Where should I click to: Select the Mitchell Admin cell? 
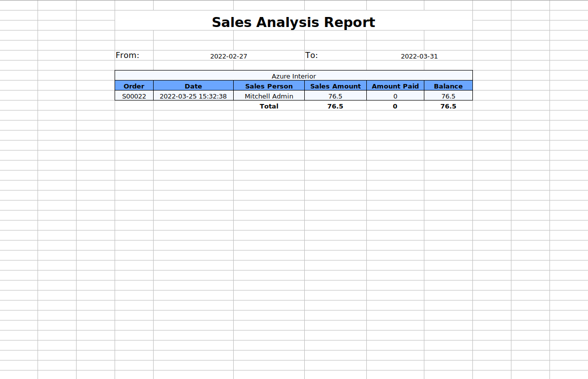(x=269, y=96)
